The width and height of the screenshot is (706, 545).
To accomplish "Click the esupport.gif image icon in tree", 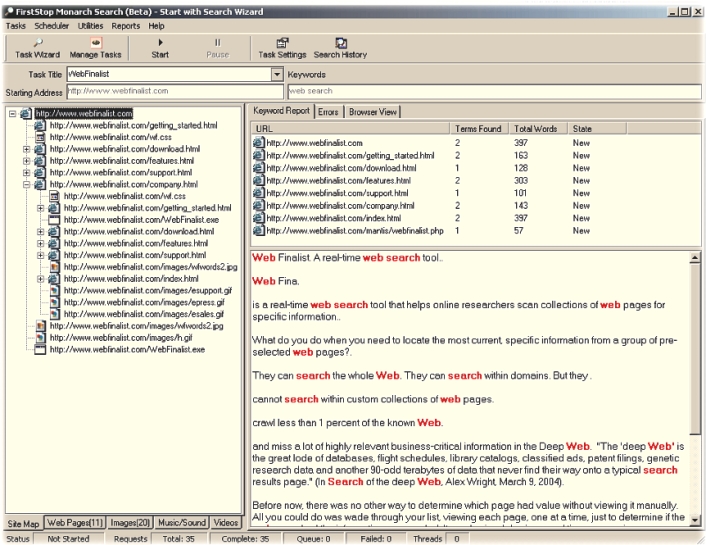I will click(x=54, y=291).
